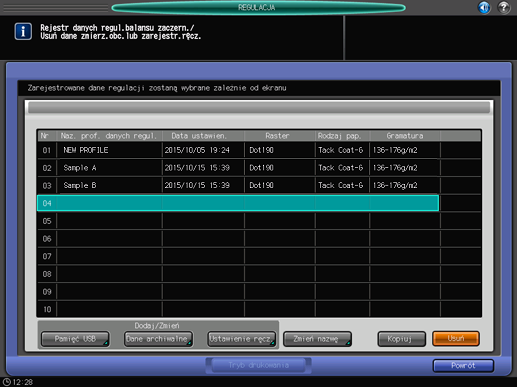Viewport: 517px width, 387px height.
Task: Open help via question mark icon
Action: tap(504, 7)
